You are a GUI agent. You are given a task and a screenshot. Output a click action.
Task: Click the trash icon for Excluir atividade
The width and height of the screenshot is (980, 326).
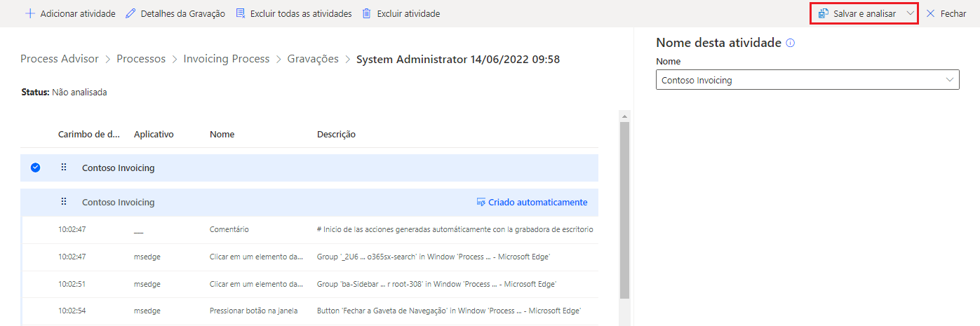(x=366, y=13)
